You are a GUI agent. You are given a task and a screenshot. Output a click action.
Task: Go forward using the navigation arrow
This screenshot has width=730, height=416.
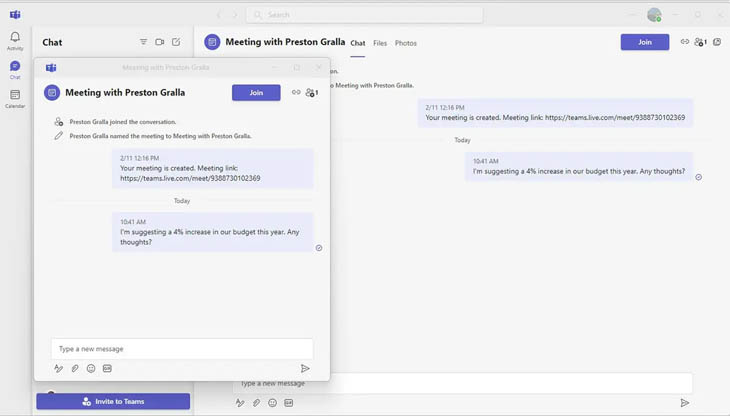pyautogui.click(x=235, y=14)
